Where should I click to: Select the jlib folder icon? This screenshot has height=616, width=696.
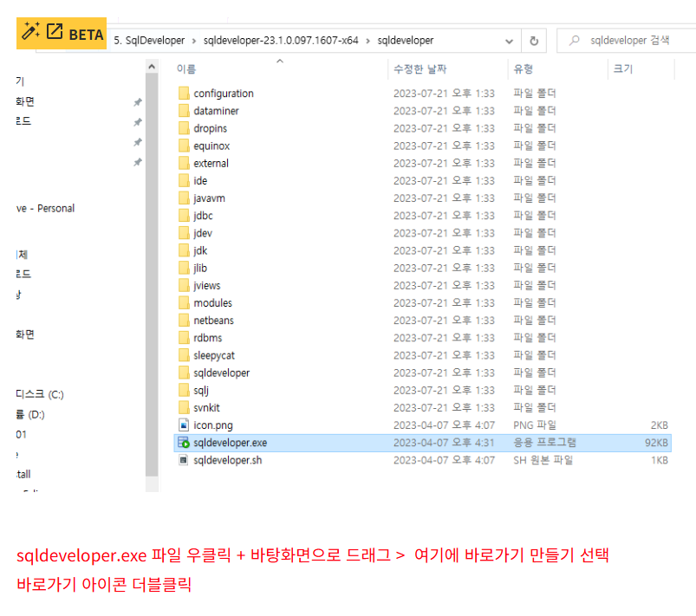[x=184, y=268]
